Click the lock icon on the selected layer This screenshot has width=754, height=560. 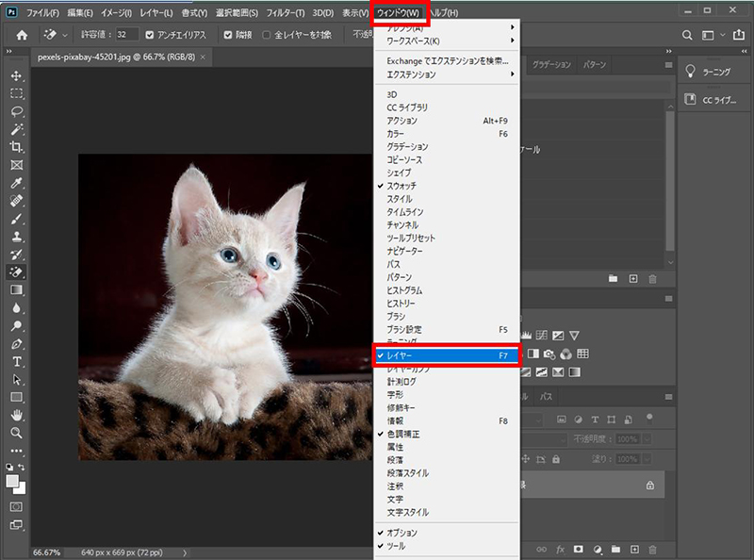point(650,486)
